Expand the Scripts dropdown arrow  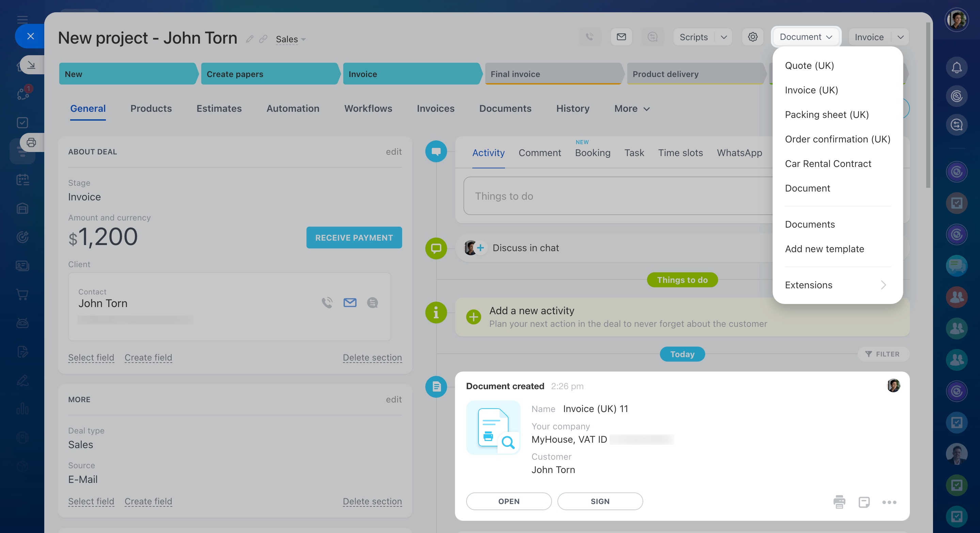pos(724,37)
